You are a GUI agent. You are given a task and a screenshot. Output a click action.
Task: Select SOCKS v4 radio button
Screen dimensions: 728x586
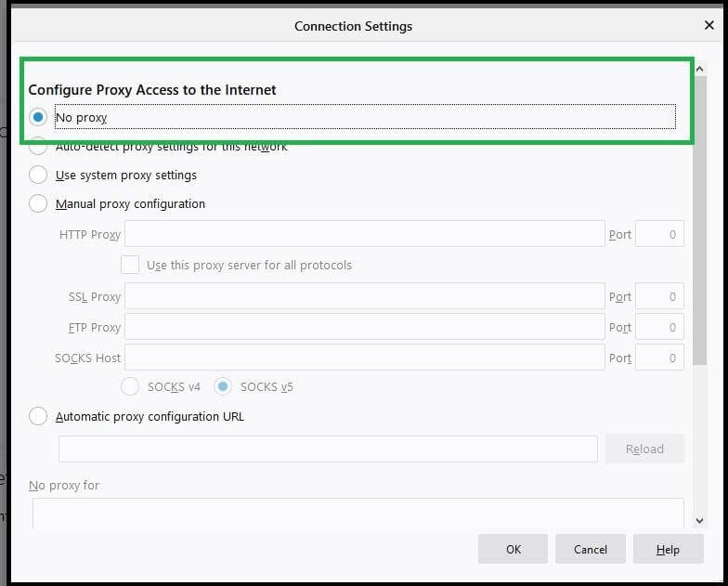click(130, 386)
